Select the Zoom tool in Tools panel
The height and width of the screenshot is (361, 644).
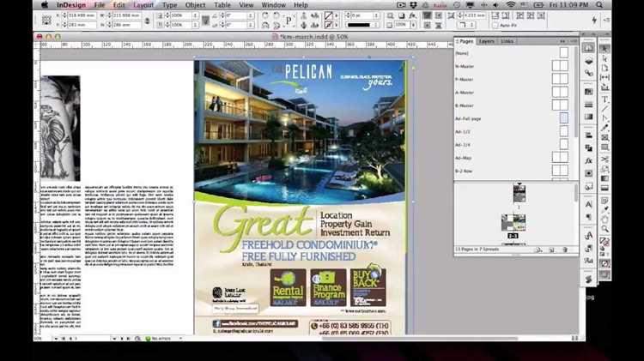tap(605, 229)
